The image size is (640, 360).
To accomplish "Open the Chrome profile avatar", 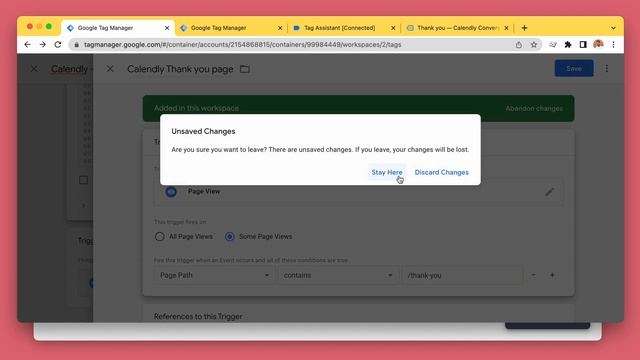I will [x=598, y=44].
